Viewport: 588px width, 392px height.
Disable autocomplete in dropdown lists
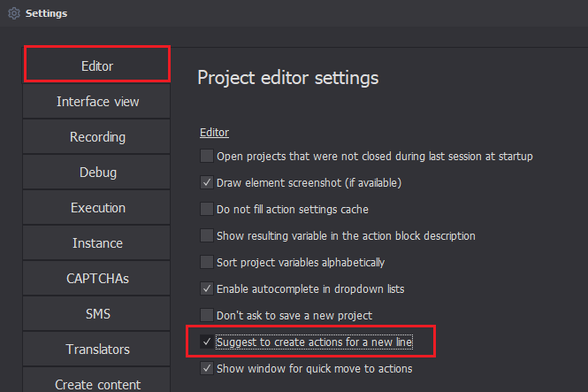pyautogui.click(x=207, y=288)
